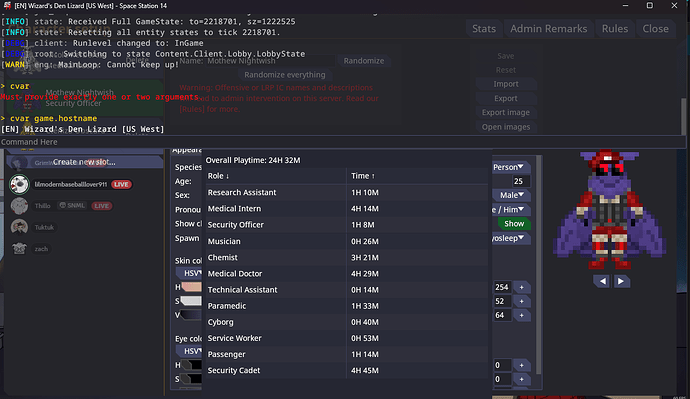The width and height of the screenshot is (690, 399).
Task: Close the lobby panel with Close
Action: (655, 29)
